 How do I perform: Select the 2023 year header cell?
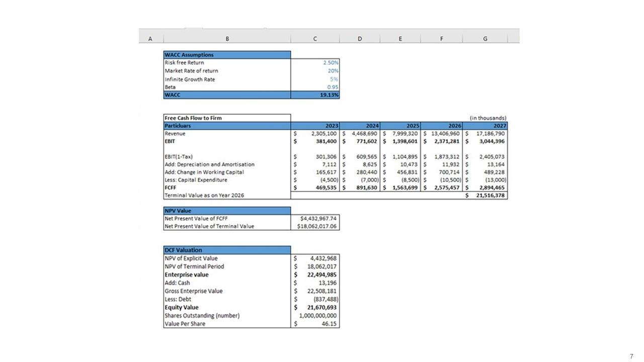(315, 126)
